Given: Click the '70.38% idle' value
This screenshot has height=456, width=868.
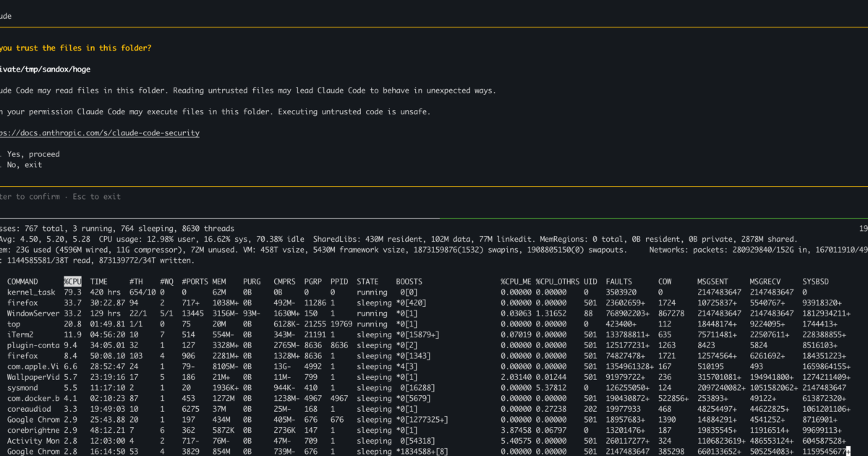Looking at the screenshot, I should 278,239.
